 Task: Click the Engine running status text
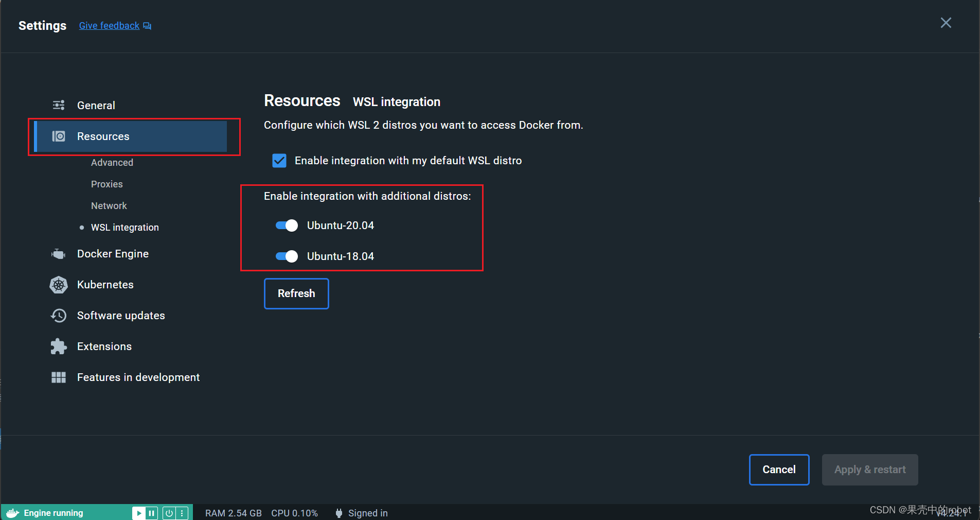coord(54,513)
